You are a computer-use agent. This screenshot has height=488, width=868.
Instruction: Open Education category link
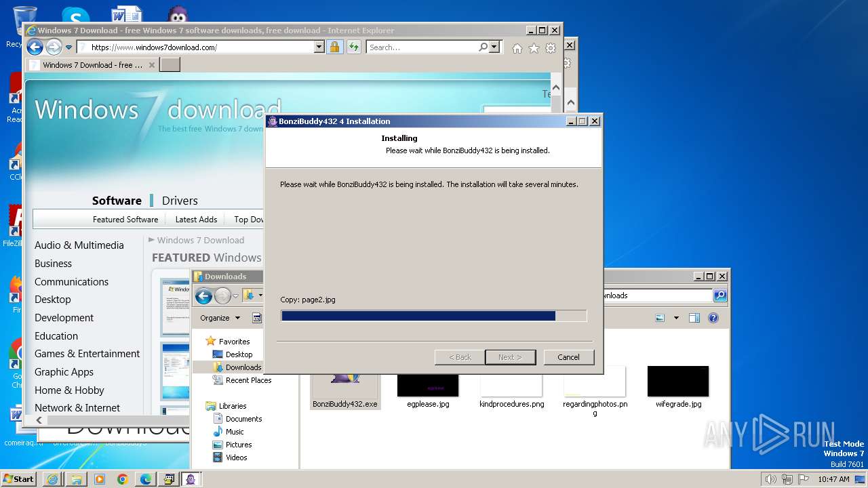(x=56, y=336)
